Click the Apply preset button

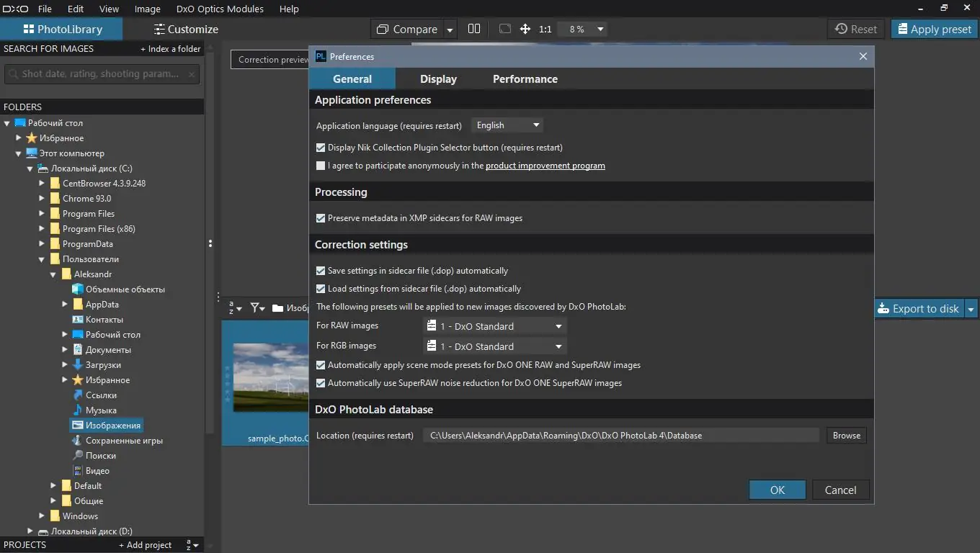(x=934, y=29)
